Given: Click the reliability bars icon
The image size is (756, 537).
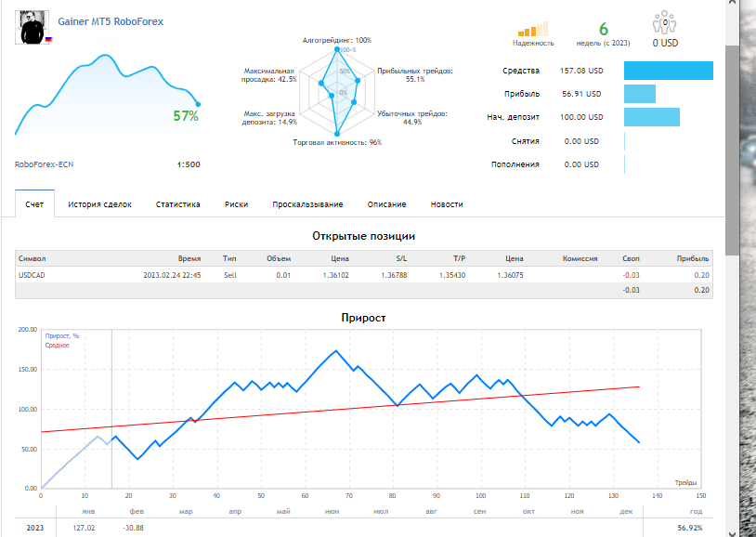Looking at the screenshot, I should pyautogui.click(x=533, y=29).
